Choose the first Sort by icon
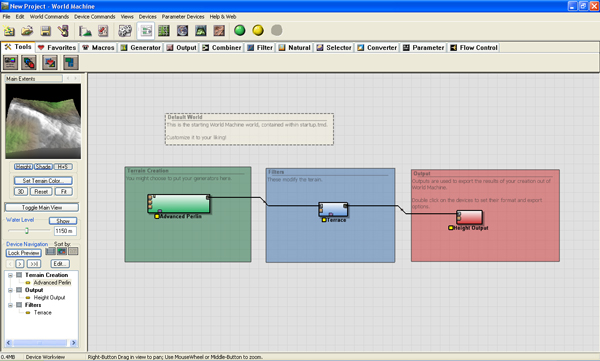 (50, 251)
